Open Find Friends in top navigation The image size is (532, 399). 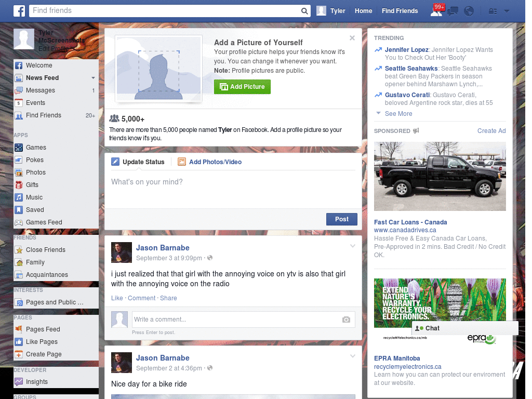pyautogui.click(x=400, y=11)
